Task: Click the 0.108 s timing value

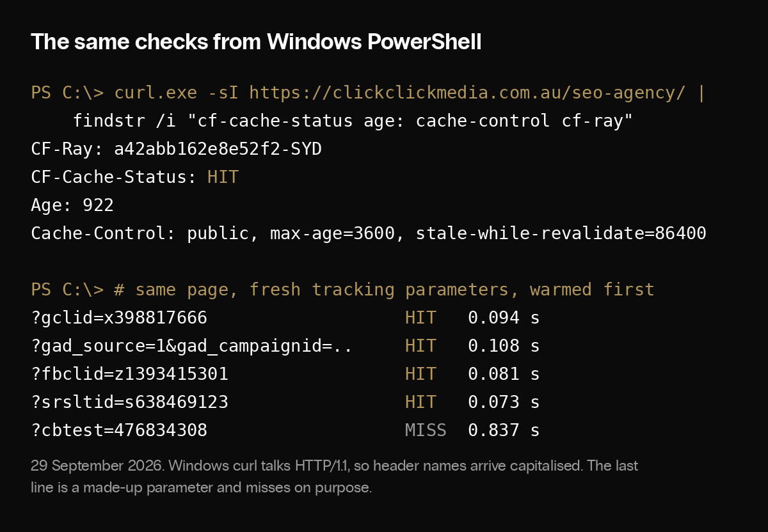Action: (x=504, y=346)
